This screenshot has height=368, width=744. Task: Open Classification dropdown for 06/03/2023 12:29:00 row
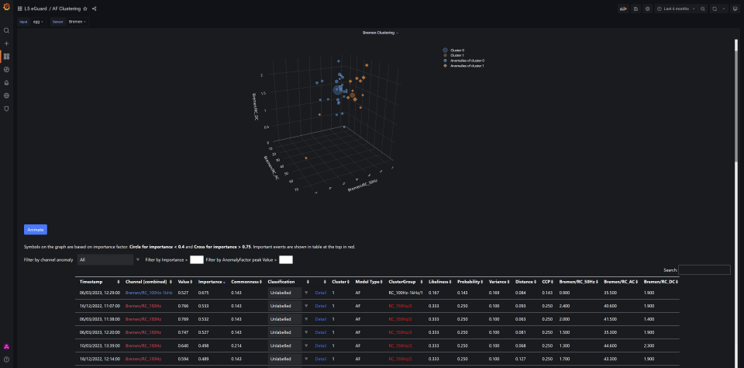pos(285,293)
